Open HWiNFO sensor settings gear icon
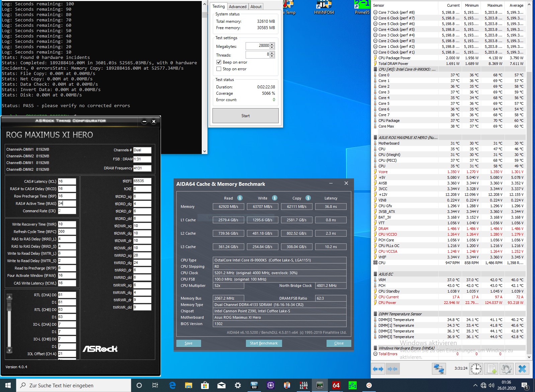Screen dimensions: 535x392 tap(507, 369)
